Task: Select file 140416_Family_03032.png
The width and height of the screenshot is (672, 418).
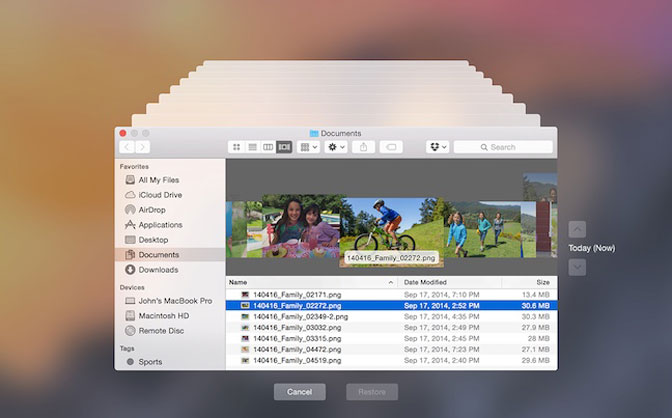Action: pos(391,328)
